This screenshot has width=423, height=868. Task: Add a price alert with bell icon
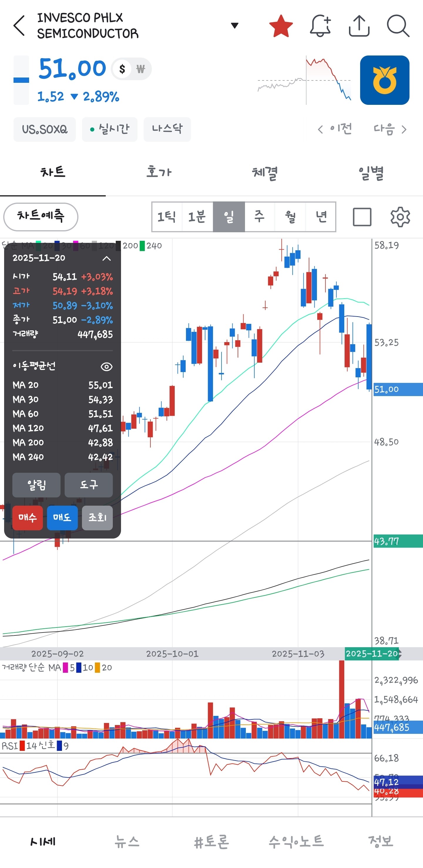pos(320,26)
